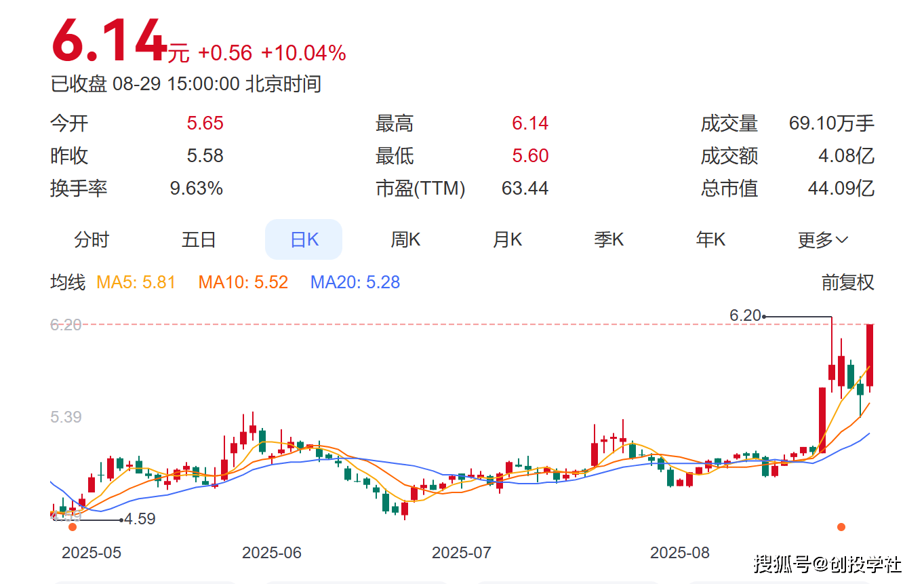Viewport: 924px width, 584px height.
Task: Show the 月K monthly chart
Action: pyautogui.click(x=507, y=239)
